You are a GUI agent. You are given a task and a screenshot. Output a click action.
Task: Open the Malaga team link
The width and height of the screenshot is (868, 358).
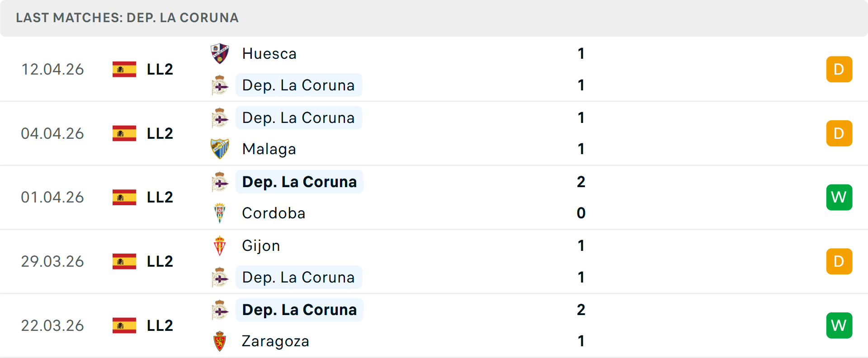click(x=269, y=149)
